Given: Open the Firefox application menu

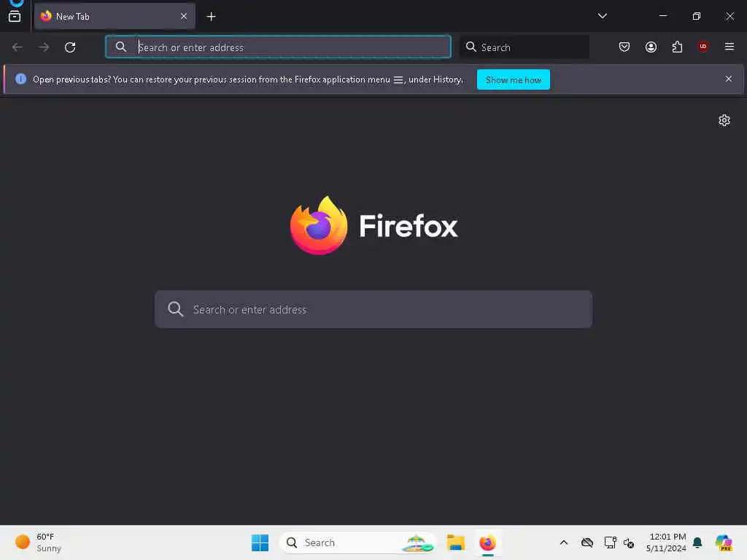Looking at the screenshot, I should [729, 47].
